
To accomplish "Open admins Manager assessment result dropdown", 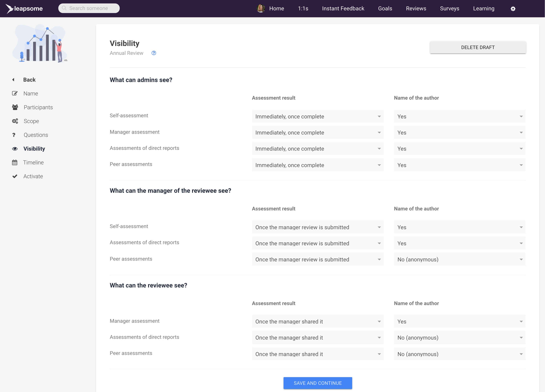I will pyautogui.click(x=318, y=132).
